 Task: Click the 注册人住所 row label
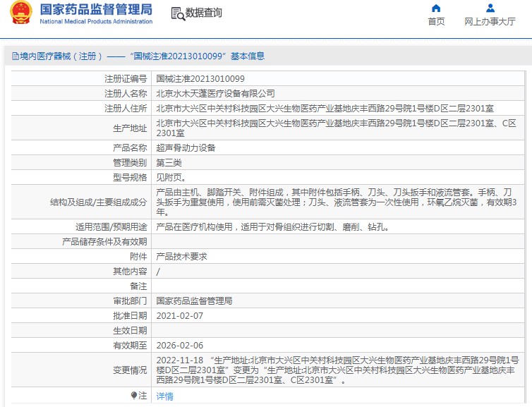pos(126,108)
